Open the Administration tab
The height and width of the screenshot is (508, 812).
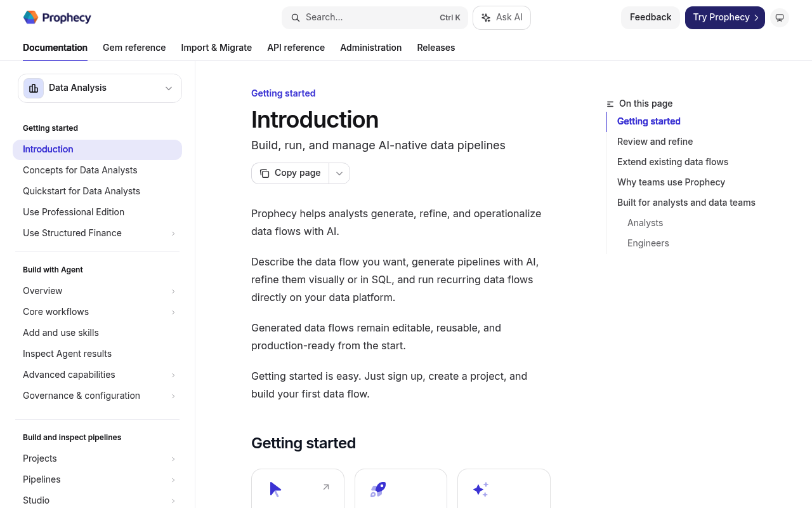[371, 48]
